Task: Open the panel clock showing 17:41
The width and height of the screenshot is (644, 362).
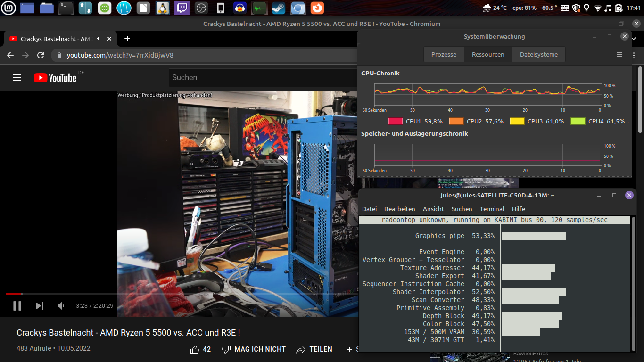Action: [634, 8]
